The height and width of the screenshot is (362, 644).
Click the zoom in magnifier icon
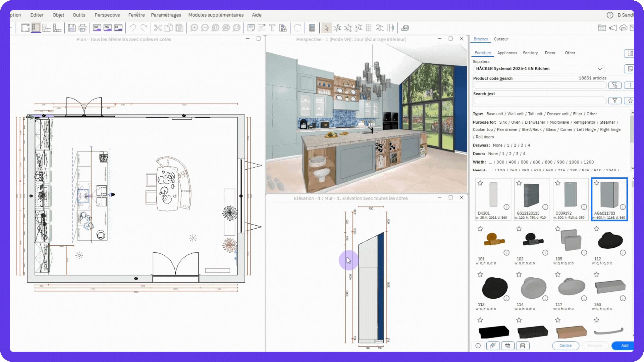point(194,28)
